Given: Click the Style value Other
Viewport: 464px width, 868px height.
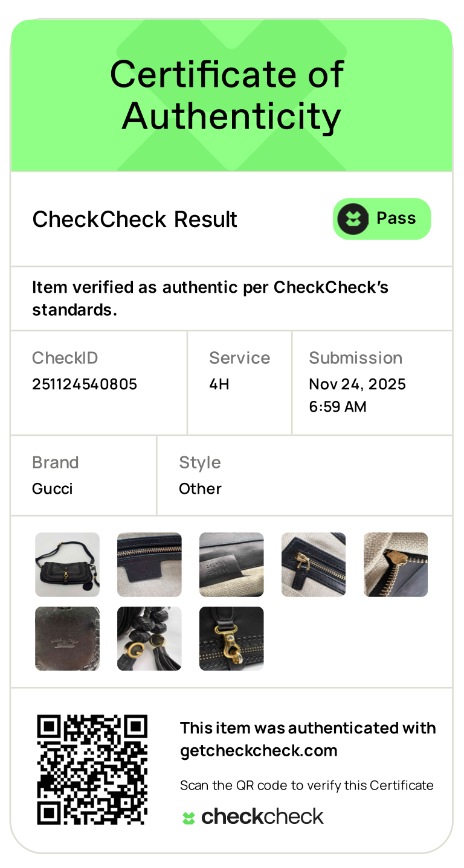Looking at the screenshot, I should 200,489.
